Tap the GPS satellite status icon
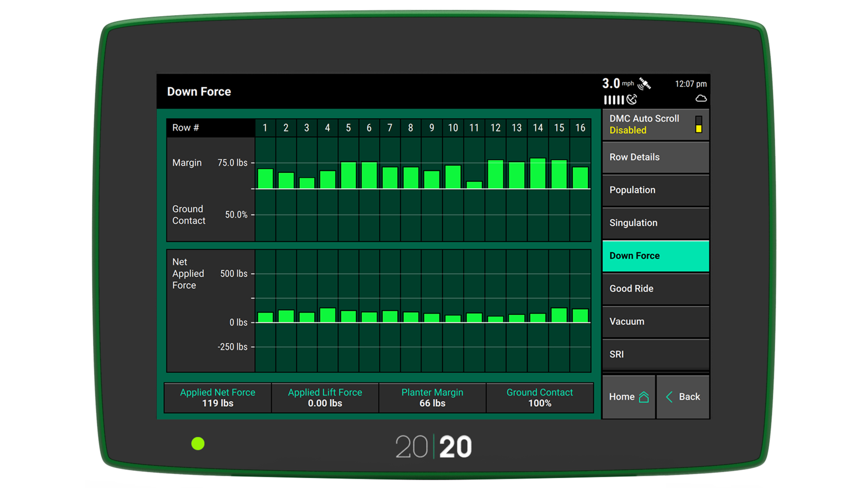868x488 pixels. 644,83
